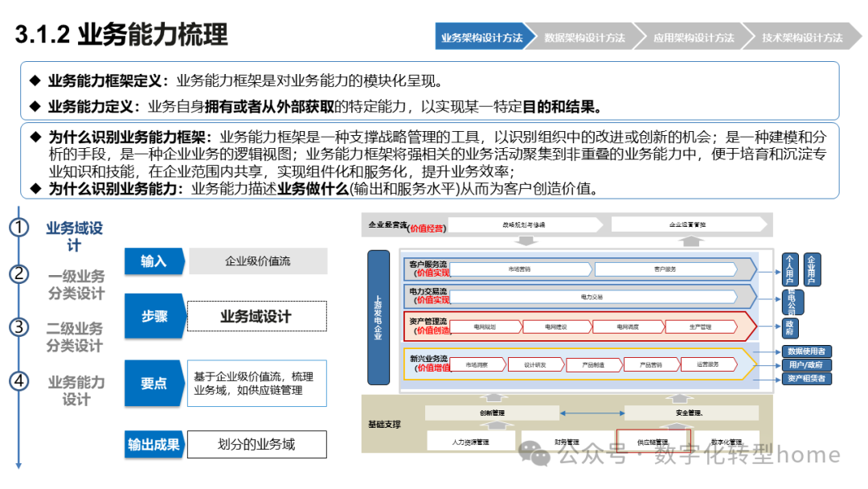Image resolution: width=868 pixels, height=489 pixels.
Task: Click the 人力资源管理 box
Action: coord(470,441)
